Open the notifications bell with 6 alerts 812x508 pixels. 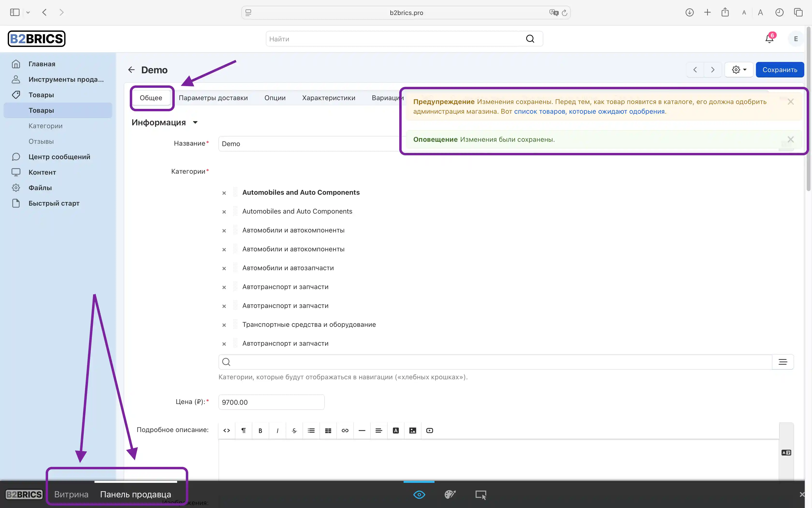(769, 39)
